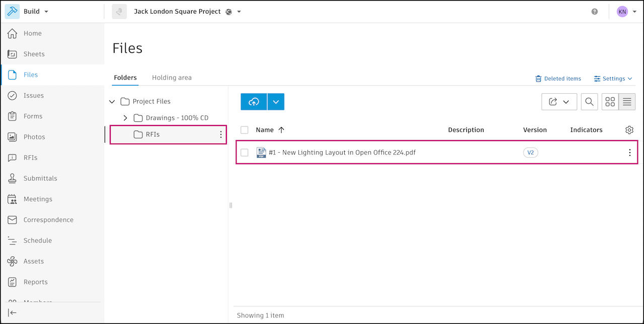644x324 pixels.
Task: Open the help question mark icon
Action: (595, 12)
